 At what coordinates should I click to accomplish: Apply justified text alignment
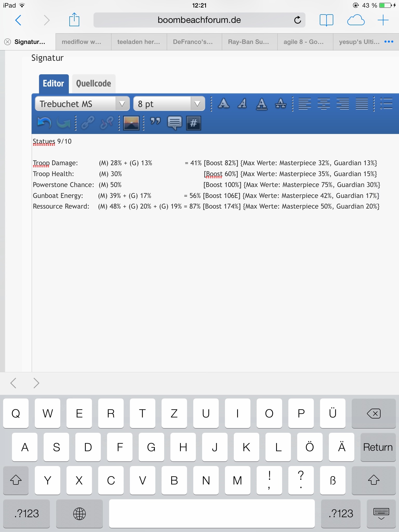[362, 104]
